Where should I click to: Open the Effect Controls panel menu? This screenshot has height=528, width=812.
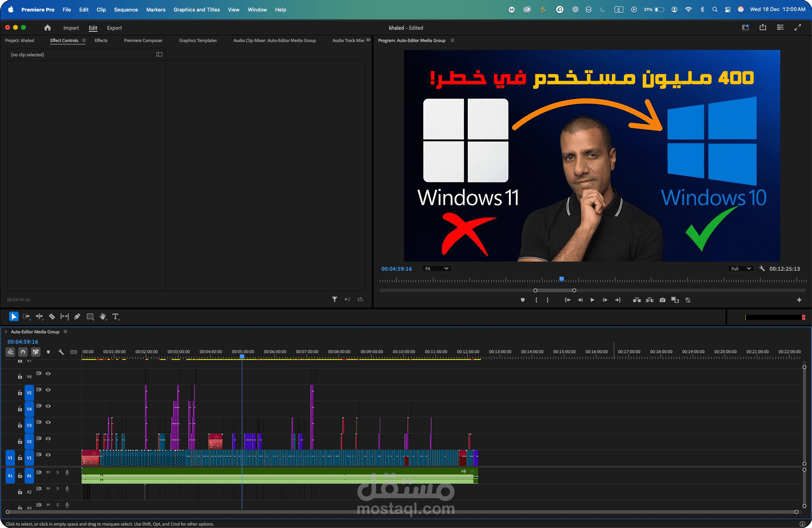point(84,40)
